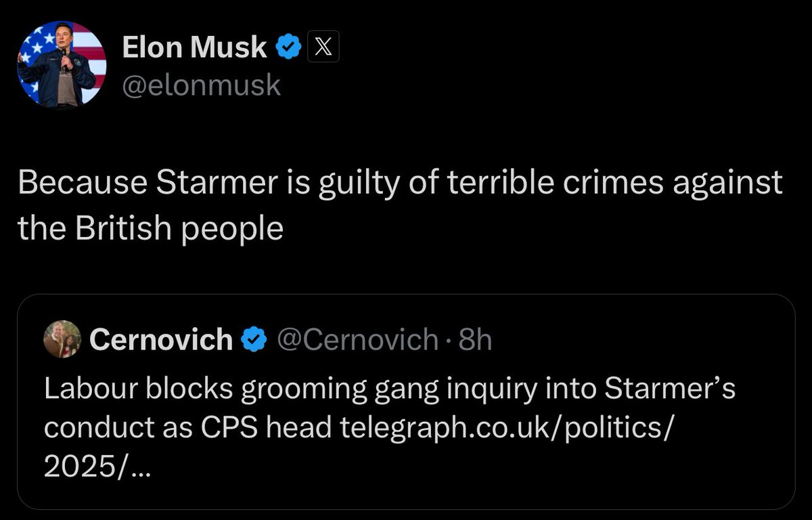Click the Cernovich display name
The width and height of the screenshot is (812, 520).
pos(160,339)
